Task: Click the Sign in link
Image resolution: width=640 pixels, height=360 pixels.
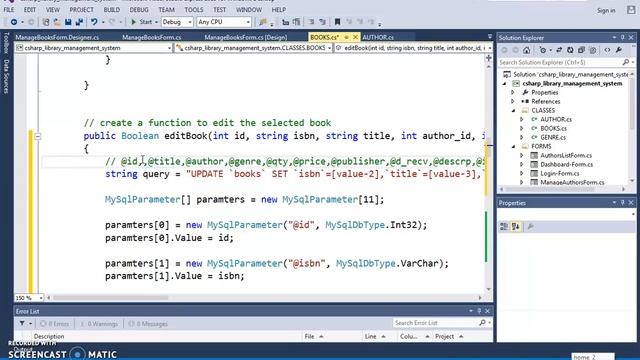Action: tap(606, 10)
